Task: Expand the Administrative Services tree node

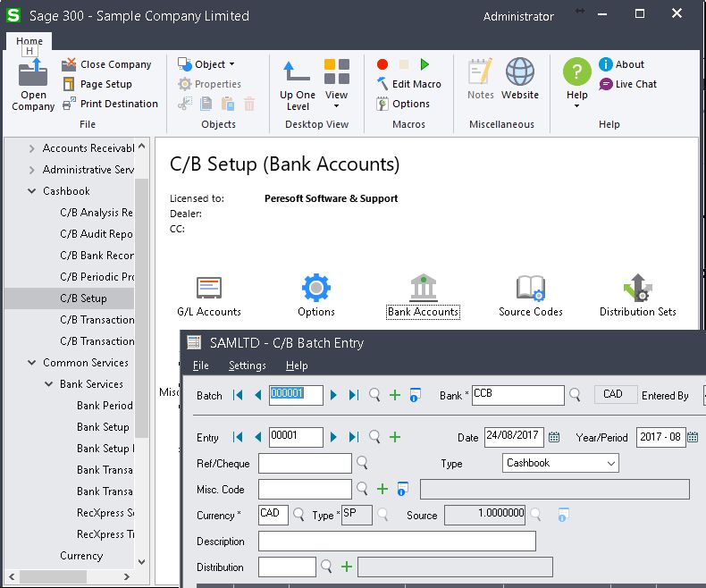Action: (31, 170)
